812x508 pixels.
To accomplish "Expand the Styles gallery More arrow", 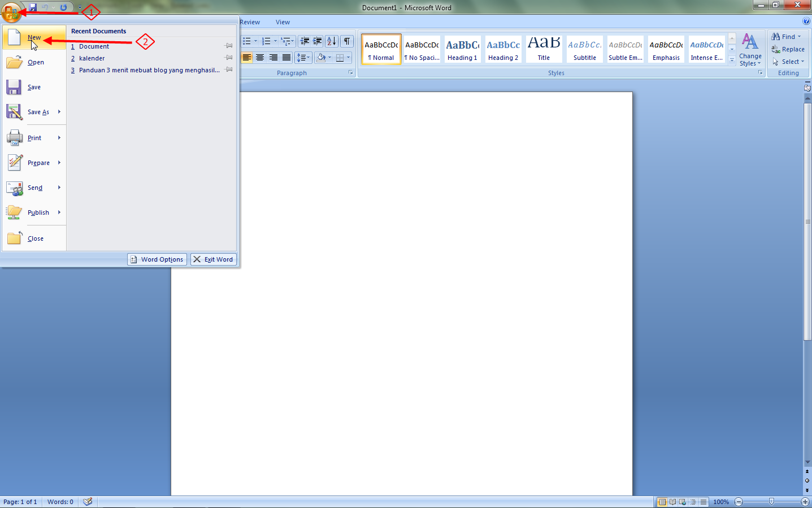I will 732,59.
